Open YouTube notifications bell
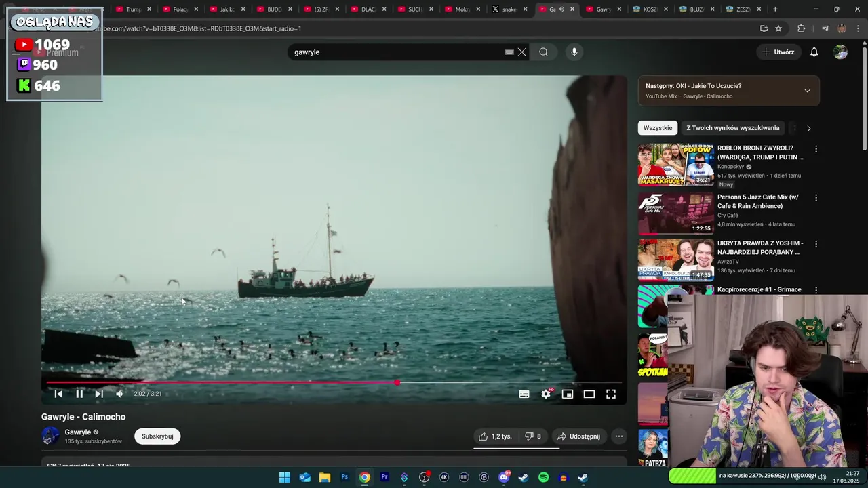 [x=814, y=52]
